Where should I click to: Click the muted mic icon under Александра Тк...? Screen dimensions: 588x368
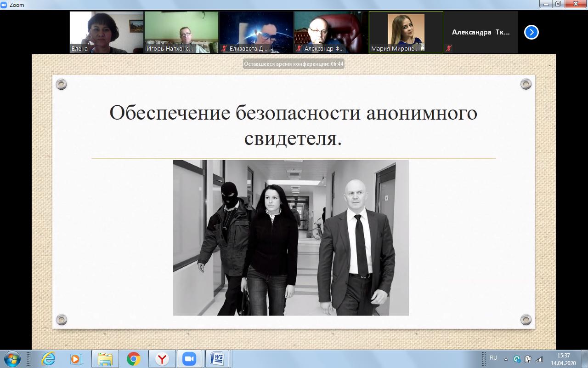[449, 48]
